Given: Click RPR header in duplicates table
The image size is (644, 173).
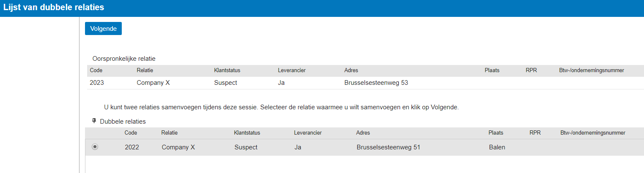Looking at the screenshot, I should [535, 133].
